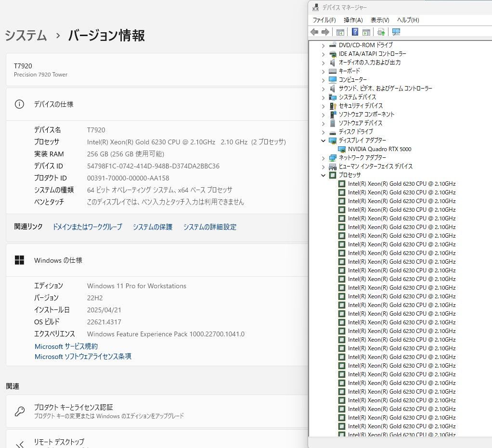The width and height of the screenshot is (492, 448).
Task: Open Microsoft サービス規約 link
Action: click(x=66, y=346)
